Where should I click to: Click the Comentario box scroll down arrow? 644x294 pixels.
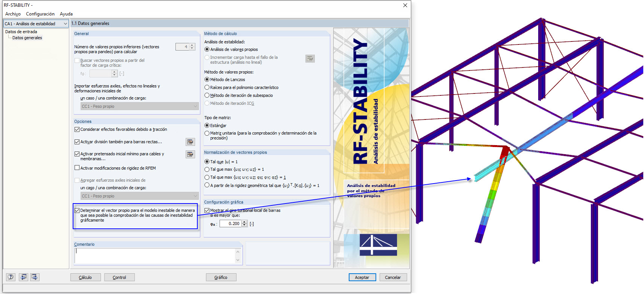point(238,260)
